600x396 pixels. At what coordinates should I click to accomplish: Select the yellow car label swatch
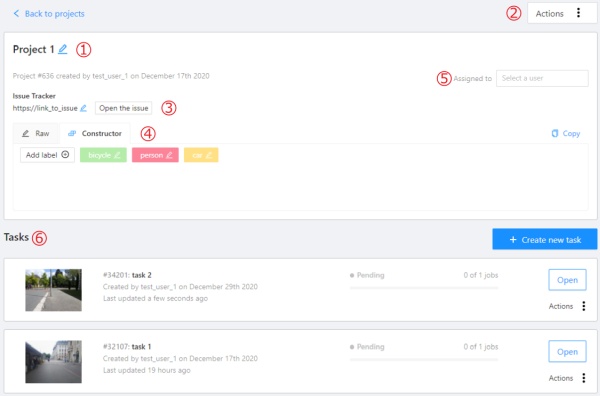[x=201, y=155]
